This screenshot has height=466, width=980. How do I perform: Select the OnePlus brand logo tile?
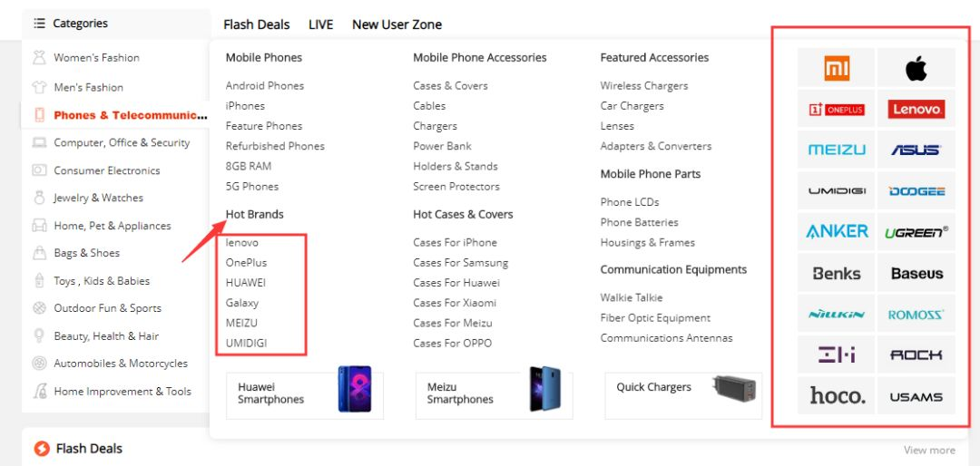[x=836, y=110]
